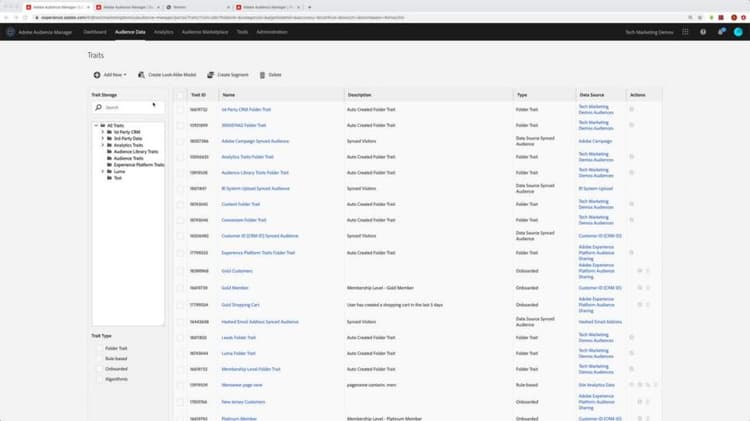Image resolution: width=750 pixels, height=421 pixels.
Task: Click first action icon in Menswear page view row
Action: tap(631, 385)
